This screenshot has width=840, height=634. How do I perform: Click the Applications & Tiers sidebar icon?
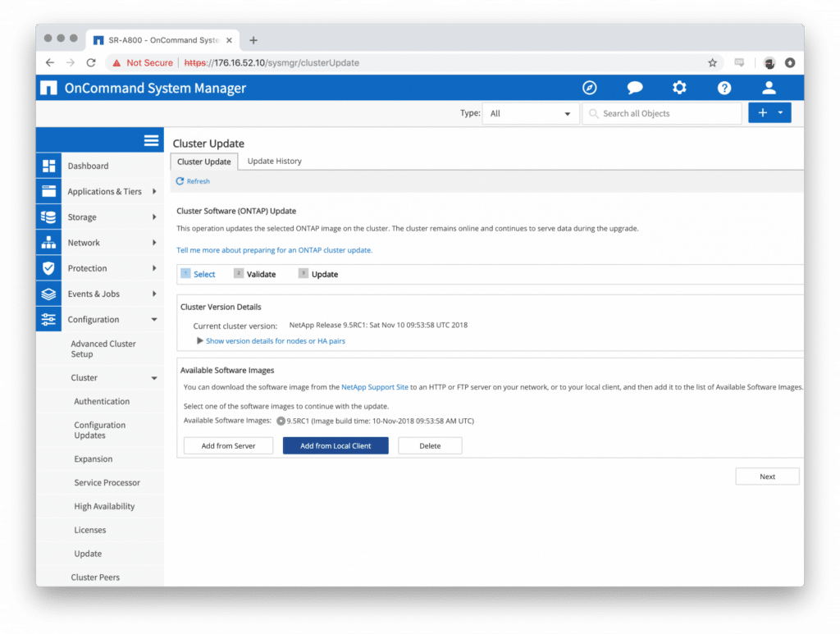coord(48,191)
